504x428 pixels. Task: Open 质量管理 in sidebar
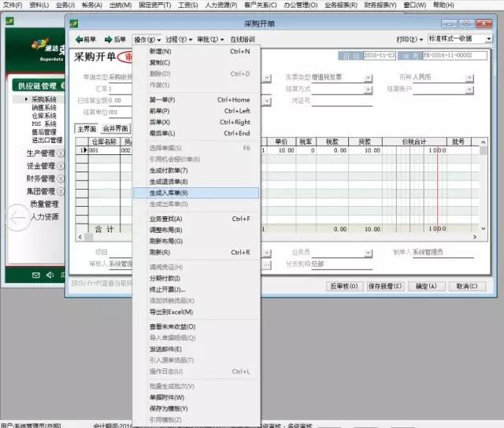(44, 204)
